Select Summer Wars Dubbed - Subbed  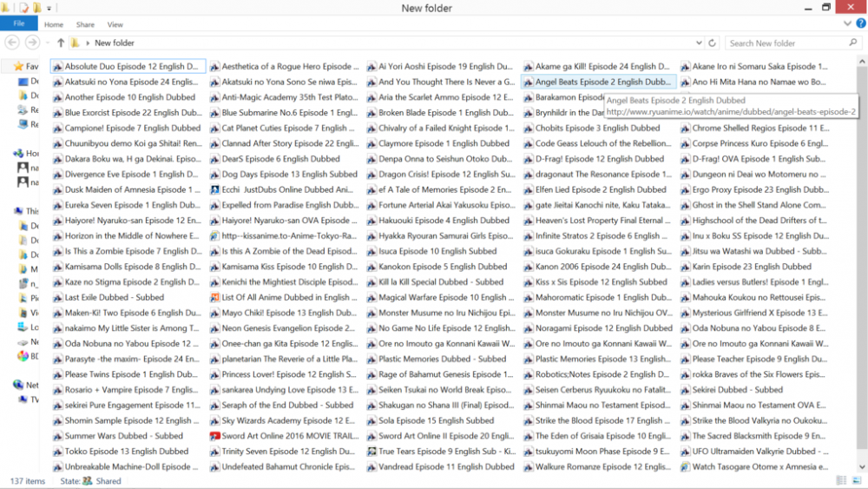[x=124, y=436]
